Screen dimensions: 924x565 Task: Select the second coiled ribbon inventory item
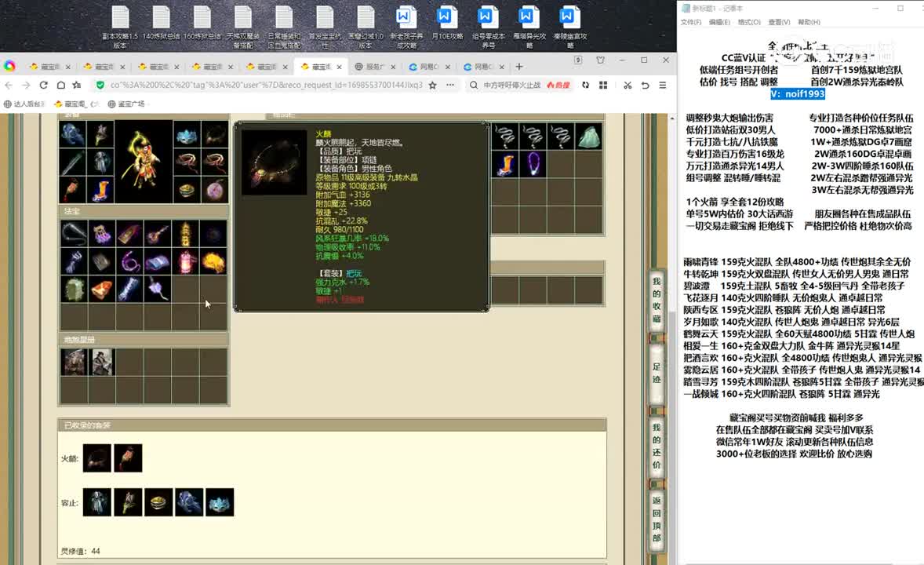click(533, 137)
